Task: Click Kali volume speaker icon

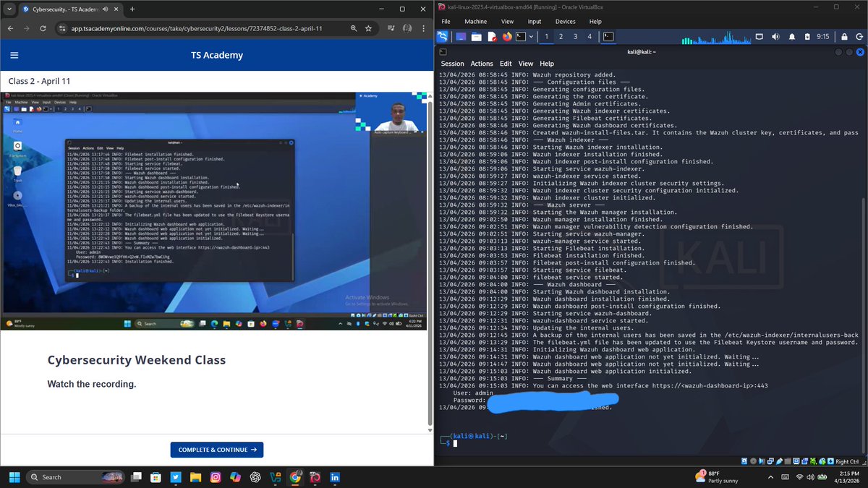Action: [x=775, y=36]
